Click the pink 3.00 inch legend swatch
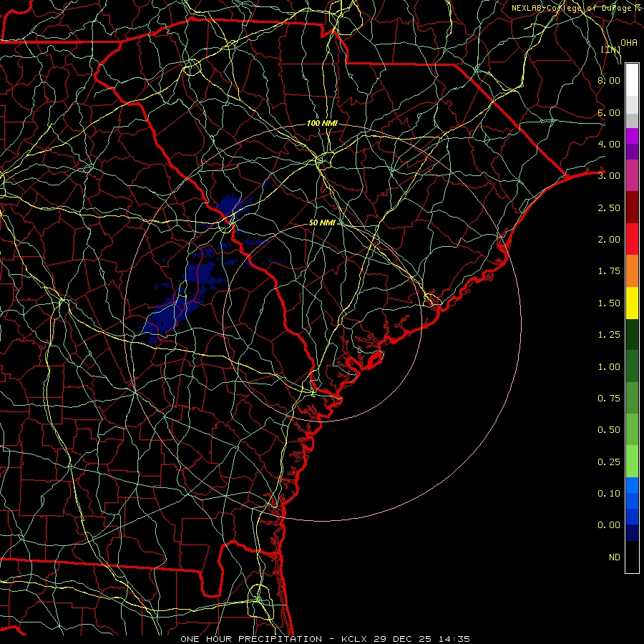The height and width of the screenshot is (644, 644). (632, 175)
